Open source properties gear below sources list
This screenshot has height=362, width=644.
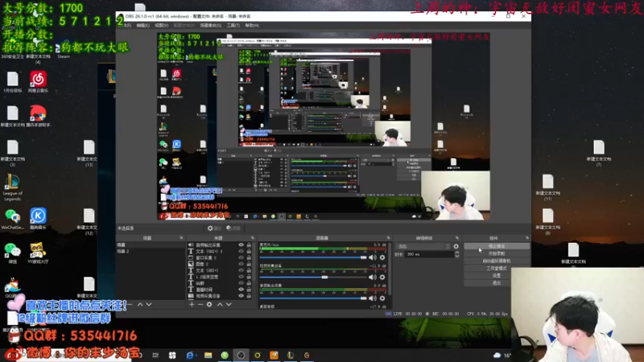[x=209, y=305]
